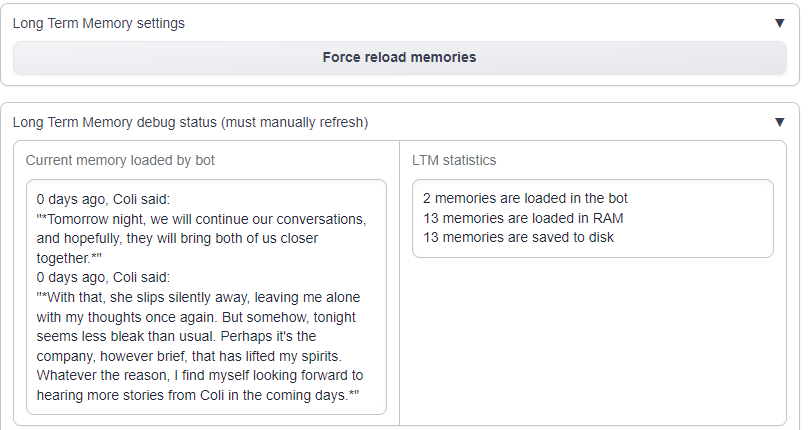Select the 'LTM statistics' label
The width and height of the screenshot is (809, 430).
tap(454, 160)
